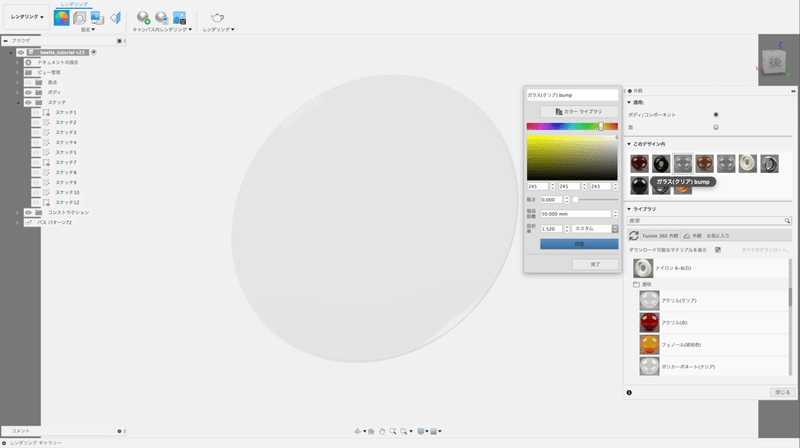This screenshot has height=448, width=800.
Task: Open the Appearance tool color wheel icon
Action: coord(61,18)
